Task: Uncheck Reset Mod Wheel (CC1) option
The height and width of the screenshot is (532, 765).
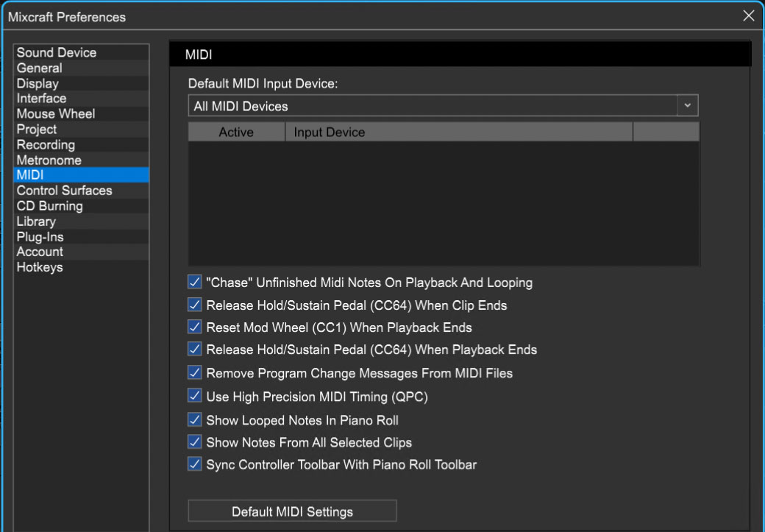Action: (195, 327)
